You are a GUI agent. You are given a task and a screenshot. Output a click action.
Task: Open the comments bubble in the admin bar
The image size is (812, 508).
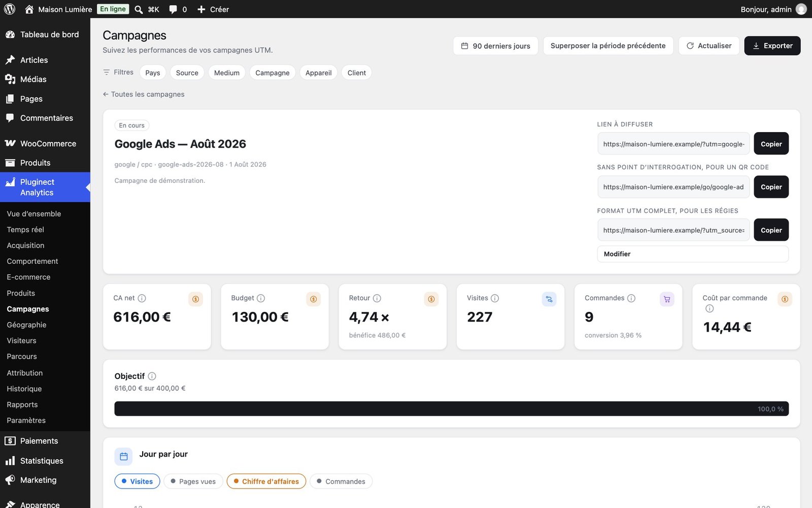pyautogui.click(x=173, y=9)
